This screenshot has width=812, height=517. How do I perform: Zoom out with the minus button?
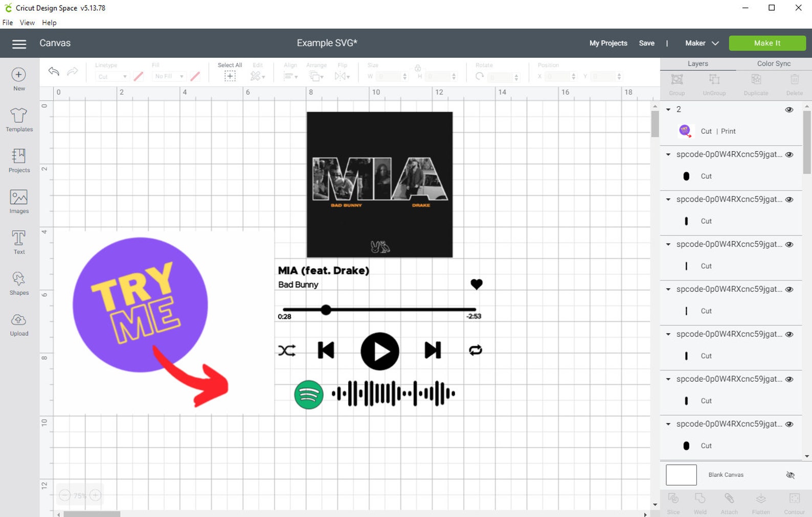tap(64, 495)
